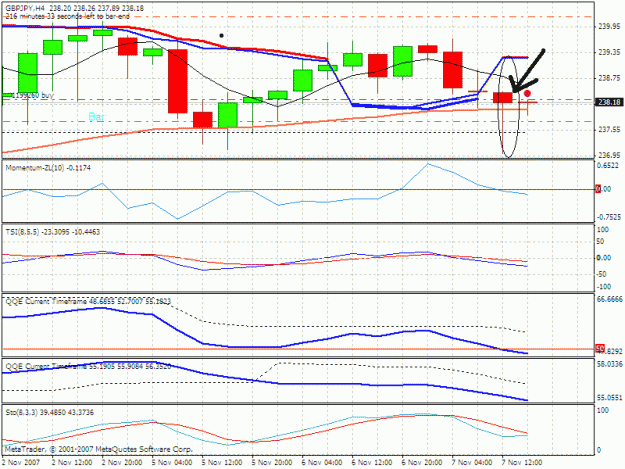Select the 'Sto(8,3,3) 39.4850 43.3736' label
The height and width of the screenshot is (469, 625).
click(x=50, y=412)
